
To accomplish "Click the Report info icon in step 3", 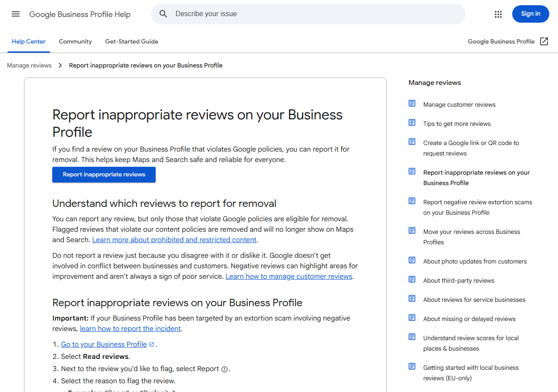I will (225, 369).
